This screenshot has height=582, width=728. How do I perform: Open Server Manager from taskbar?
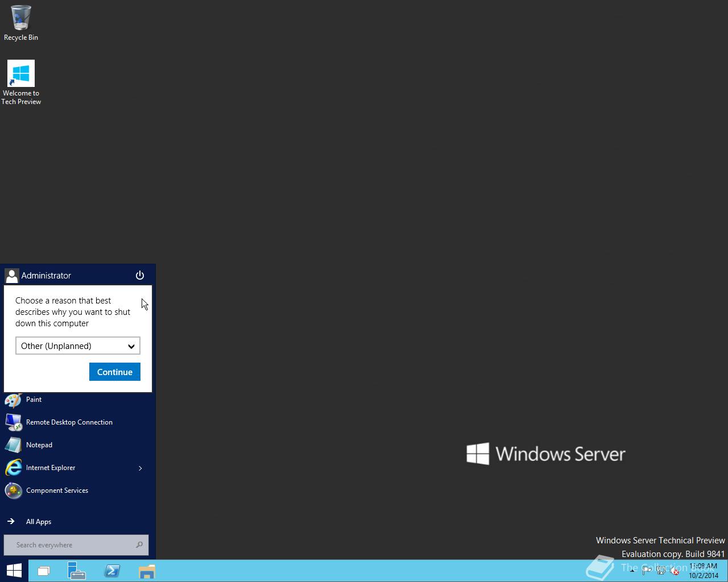[76, 571]
